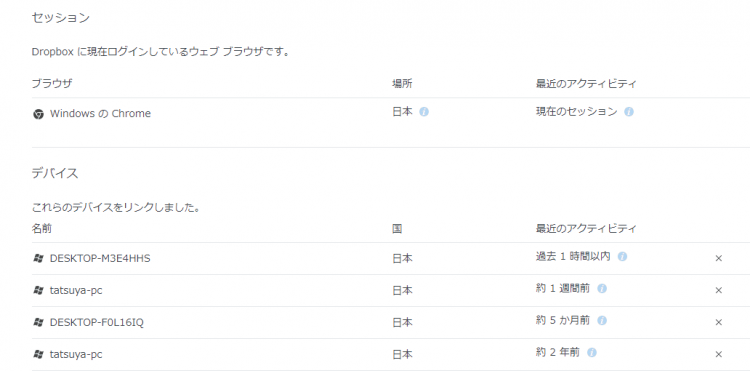750x371 pixels.
Task: Remove DESKTOP-F0L16IQ device with X
Action: 718,322
